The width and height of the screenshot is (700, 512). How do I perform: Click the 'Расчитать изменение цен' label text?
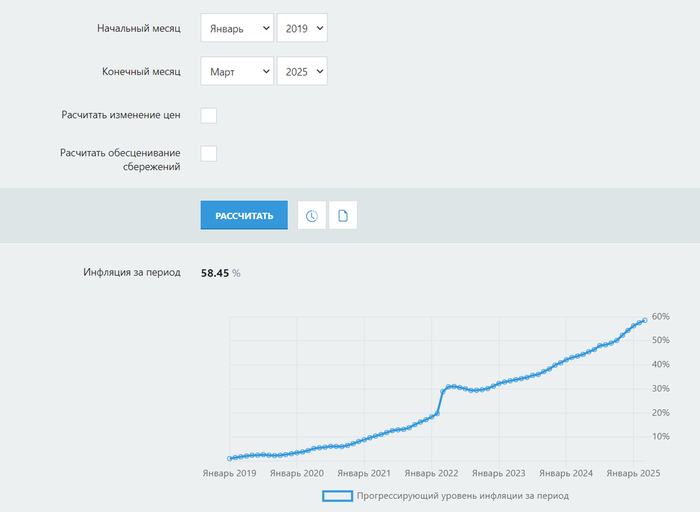120,115
